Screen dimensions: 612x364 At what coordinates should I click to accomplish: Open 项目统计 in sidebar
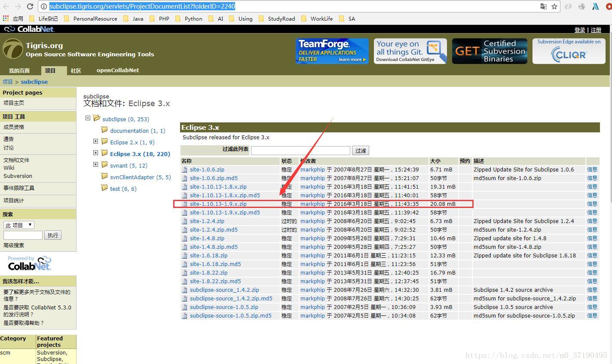pyautogui.click(x=14, y=200)
